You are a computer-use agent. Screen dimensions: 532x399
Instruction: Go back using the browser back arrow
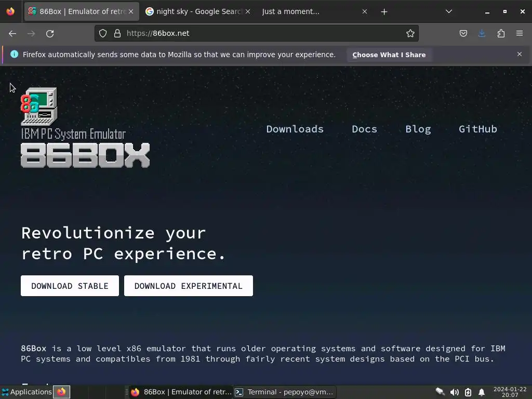pos(12,34)
